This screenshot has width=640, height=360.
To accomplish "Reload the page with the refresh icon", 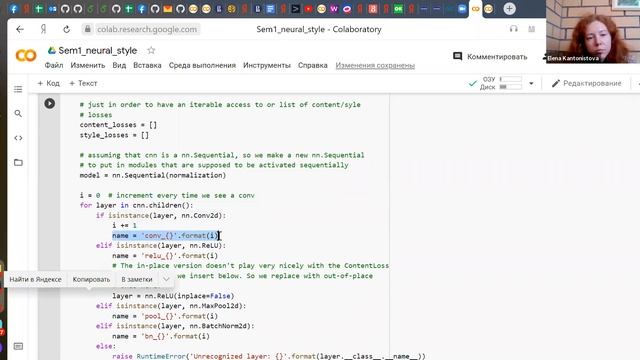I will coord(67,29).
